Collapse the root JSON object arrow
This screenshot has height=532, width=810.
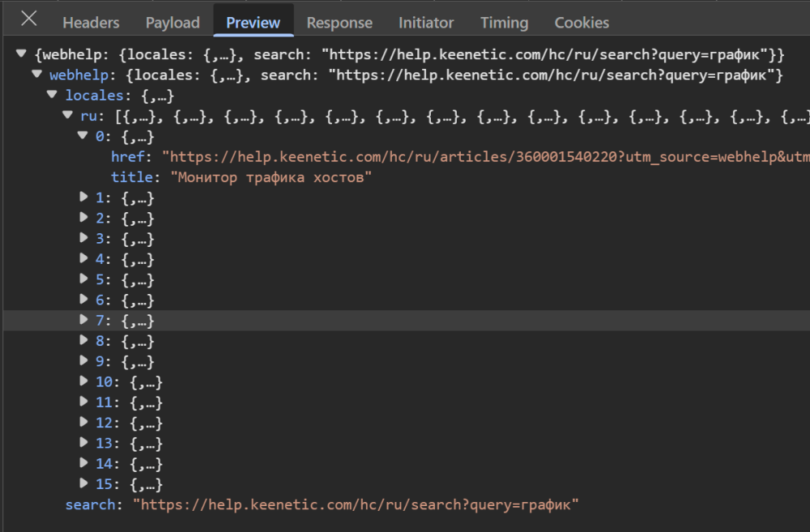[21, 53]
